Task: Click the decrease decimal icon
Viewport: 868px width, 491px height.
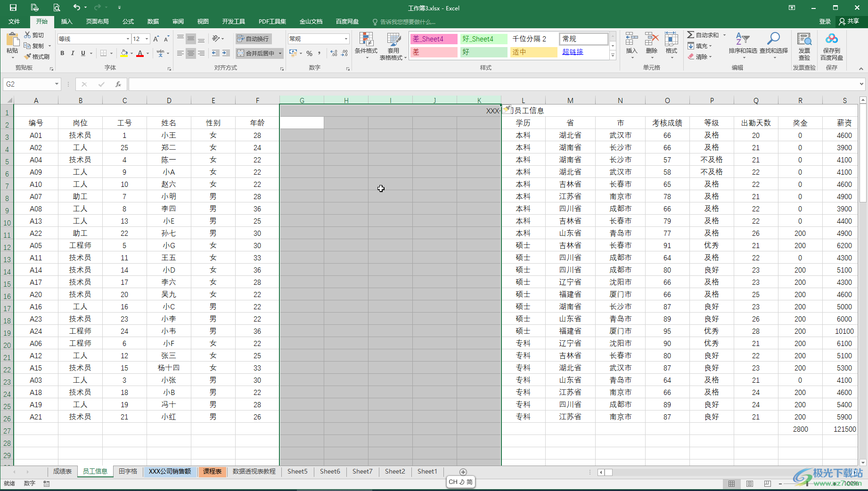Action: click(x=344, y=53)
